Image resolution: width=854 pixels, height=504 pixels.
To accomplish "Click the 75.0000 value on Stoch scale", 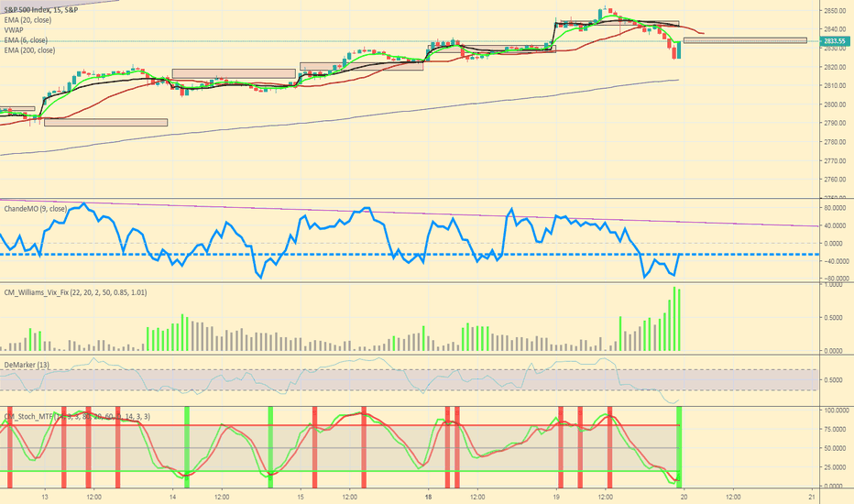I will point(836,430).
